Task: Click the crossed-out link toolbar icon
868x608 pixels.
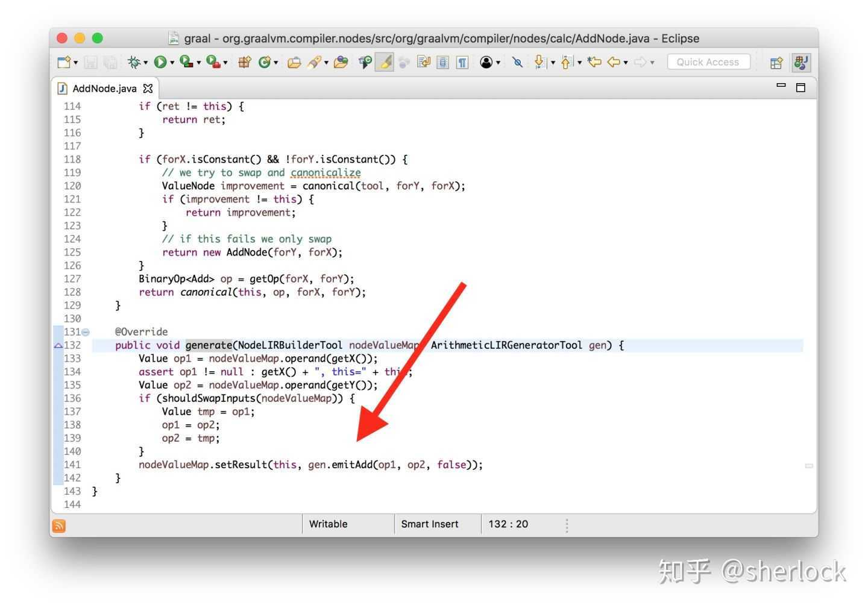Action: click(x=517, y=62)
